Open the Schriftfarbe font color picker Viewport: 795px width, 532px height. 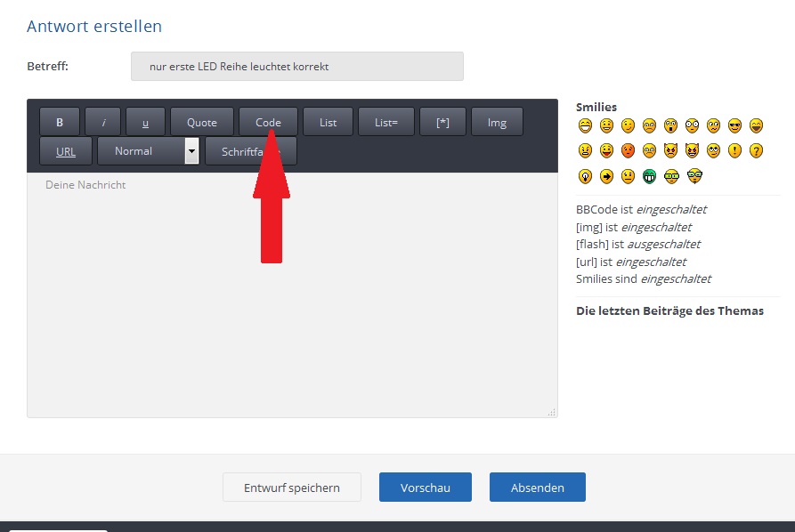tap(250, 152)
